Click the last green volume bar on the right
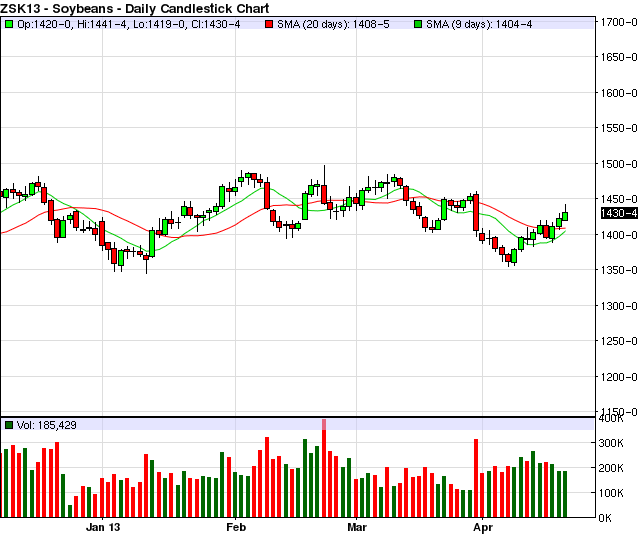 coord(565,494)
